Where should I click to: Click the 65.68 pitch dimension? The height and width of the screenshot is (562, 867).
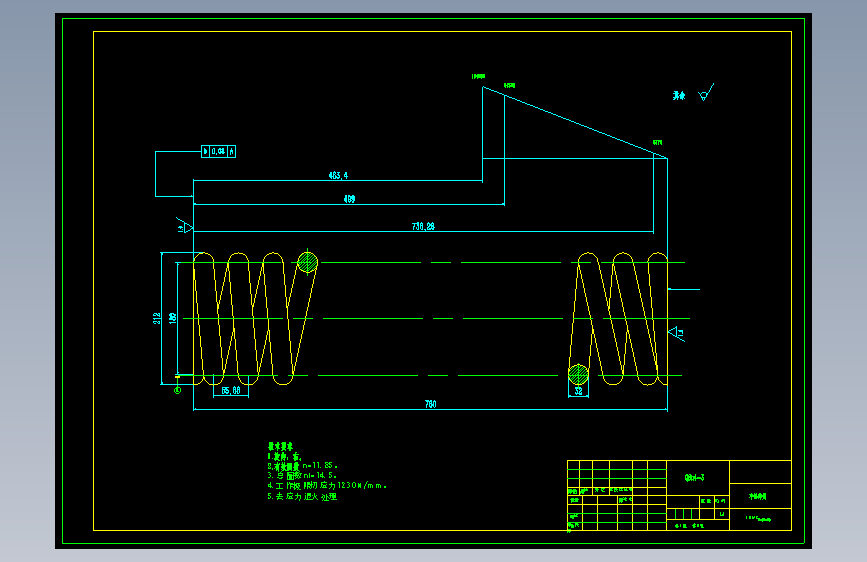pyautogui.click(x=231, y=391)
